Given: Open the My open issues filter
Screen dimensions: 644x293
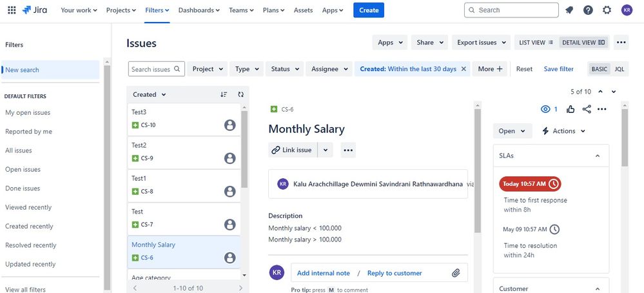Looking at the screenshot, I should tap(28, 112).
